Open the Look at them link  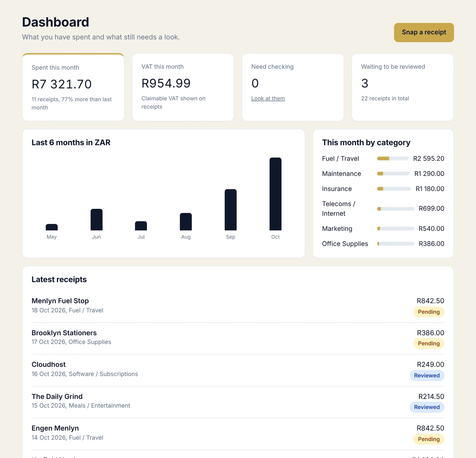[268, 98]
